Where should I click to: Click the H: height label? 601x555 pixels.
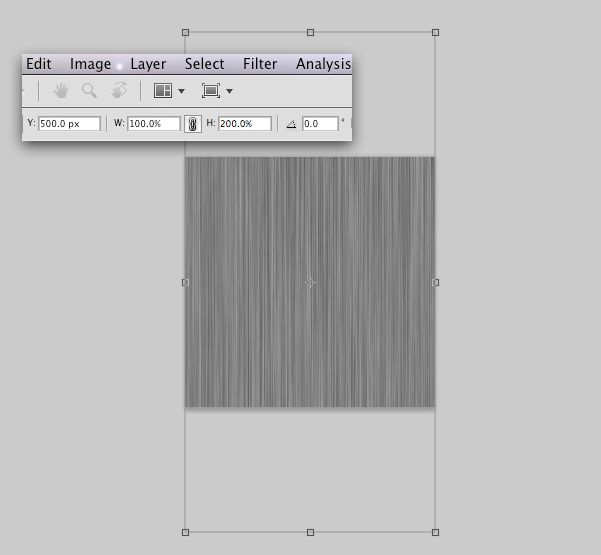(211, 123)
